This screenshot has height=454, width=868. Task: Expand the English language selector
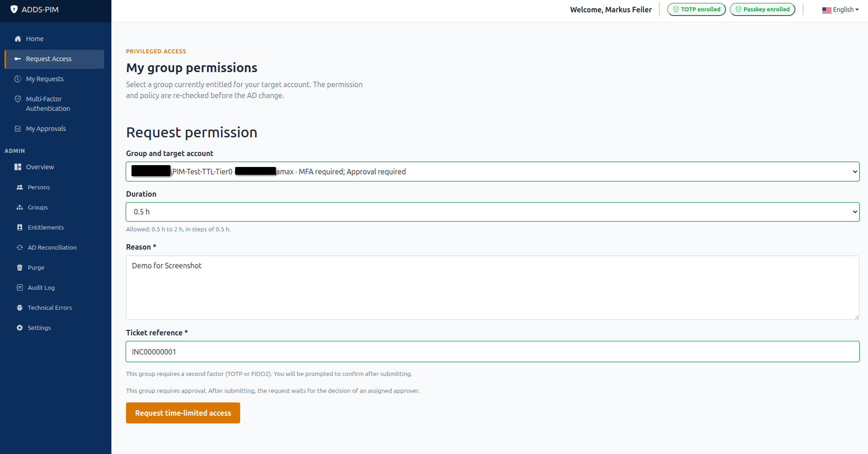(x=841, y=10)
